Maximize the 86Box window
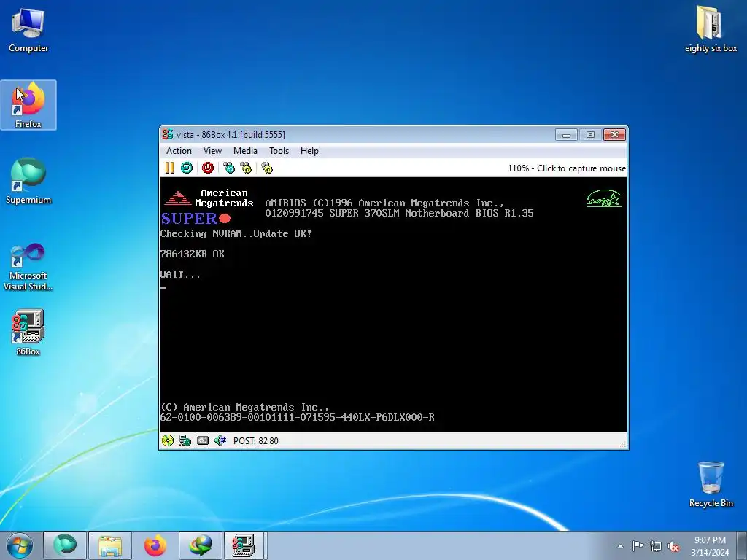The height and width of the screenshot is (560, 747). [x=590, y=135]
